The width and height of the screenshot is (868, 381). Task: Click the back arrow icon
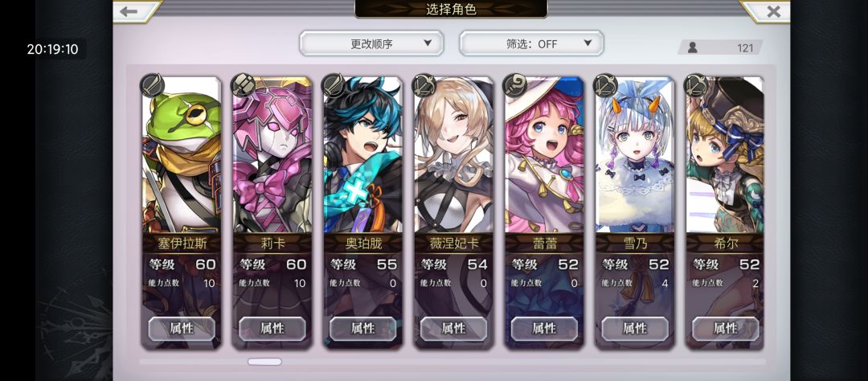click(129, 11)
